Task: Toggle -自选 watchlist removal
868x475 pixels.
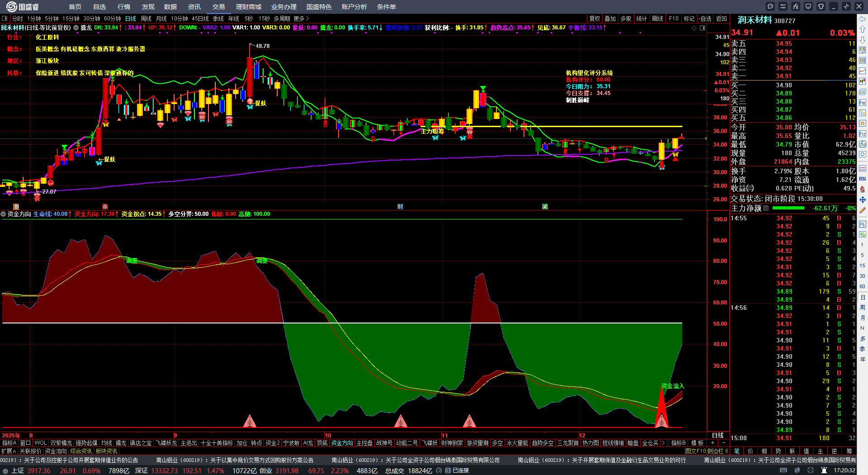Action: [705, 19]
